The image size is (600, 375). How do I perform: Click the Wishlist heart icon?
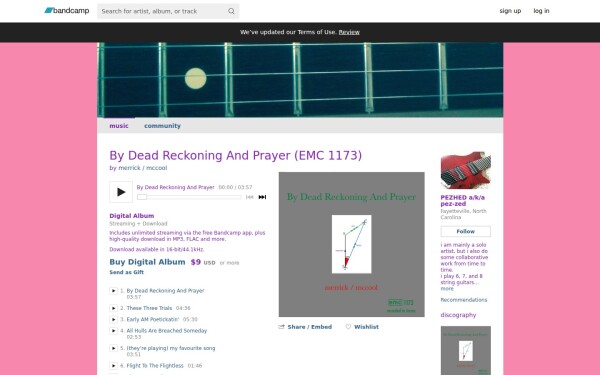[x=348, y=327]
